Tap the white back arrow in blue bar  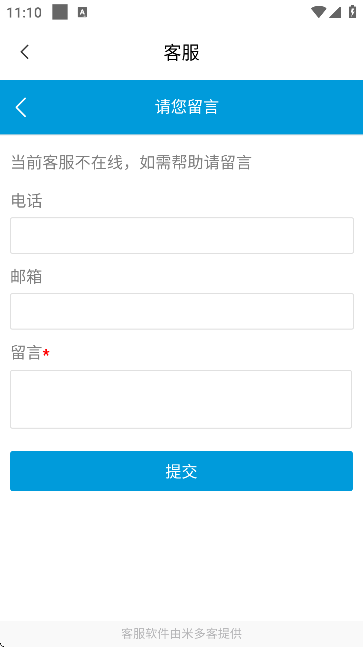click(21, 107)
